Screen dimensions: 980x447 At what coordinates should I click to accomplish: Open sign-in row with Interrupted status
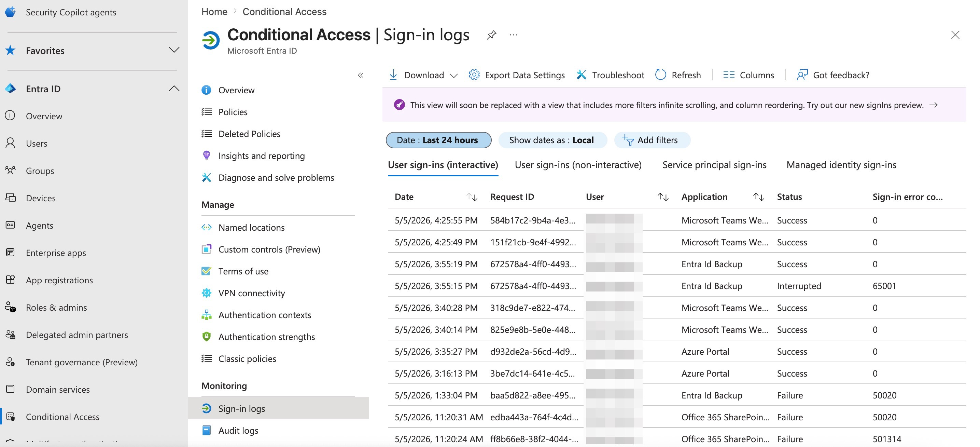click(677, 286)
